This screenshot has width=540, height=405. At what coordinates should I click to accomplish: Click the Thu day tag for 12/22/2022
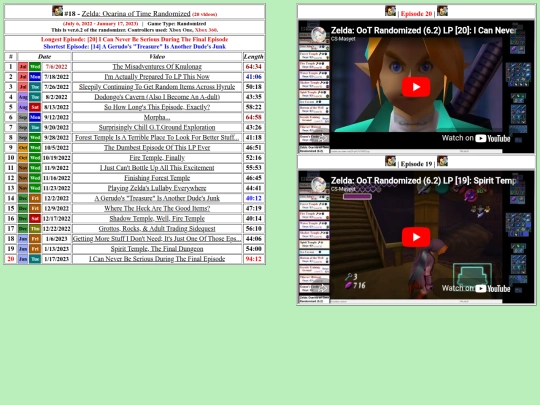point(35,229)
